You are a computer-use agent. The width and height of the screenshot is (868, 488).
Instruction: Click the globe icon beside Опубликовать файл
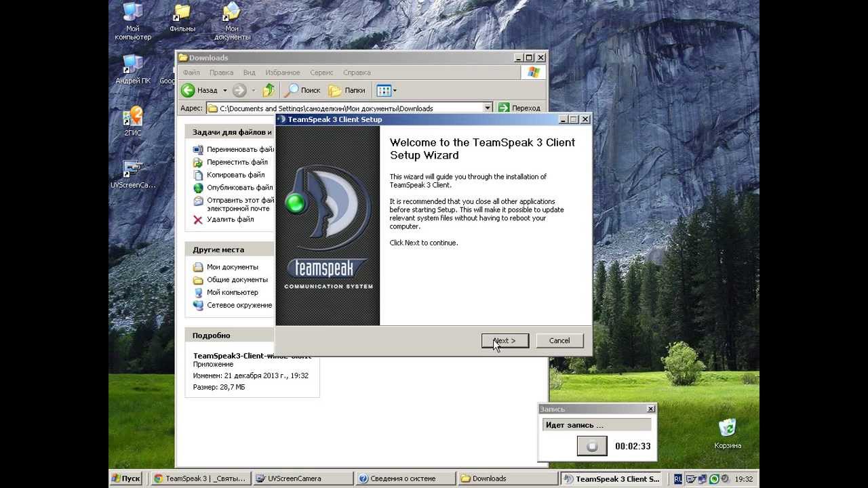[x=198, y=188]
